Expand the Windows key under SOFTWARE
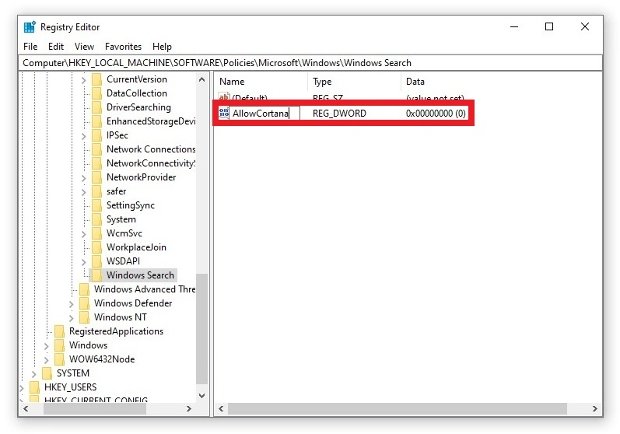Viewport: 620px width, 434px height. click(x=46, y=346)
